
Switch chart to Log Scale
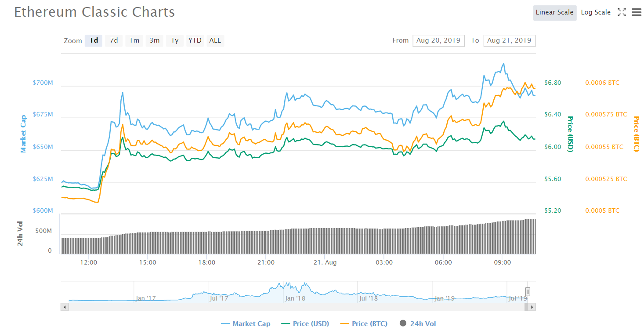coord(596,12)
